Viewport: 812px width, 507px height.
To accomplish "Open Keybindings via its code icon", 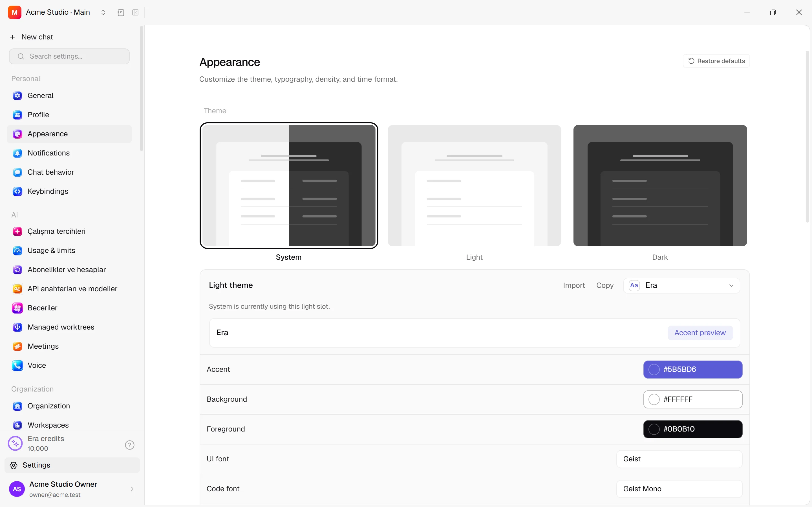I will tap(17, 191).
